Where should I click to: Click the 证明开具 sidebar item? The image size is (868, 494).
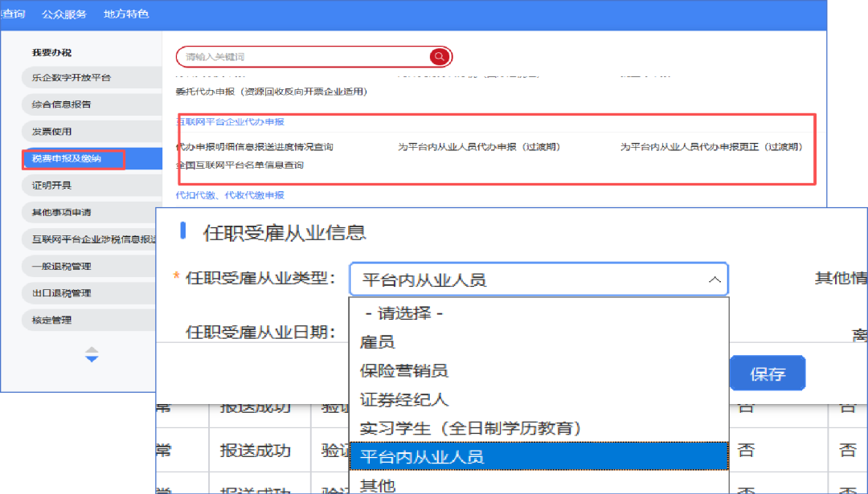click(x=51, y=186)
